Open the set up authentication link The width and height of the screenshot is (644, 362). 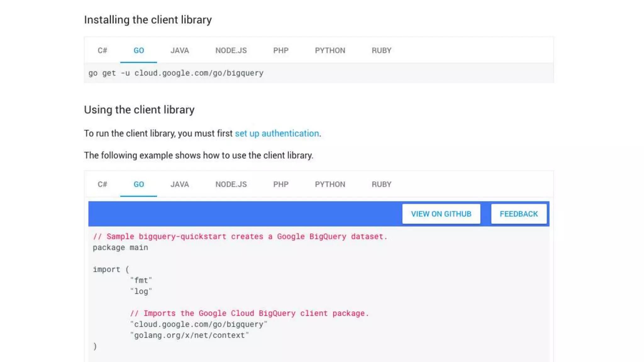click(x=277, y=134)
